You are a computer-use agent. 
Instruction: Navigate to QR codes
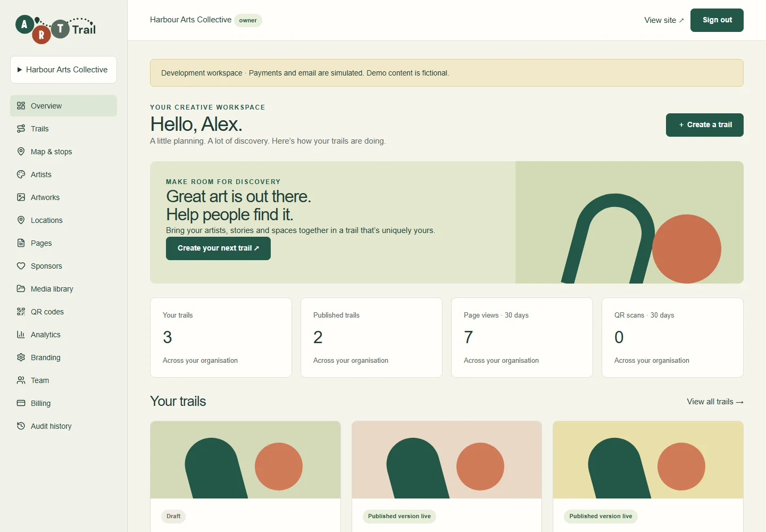point(63,312)
